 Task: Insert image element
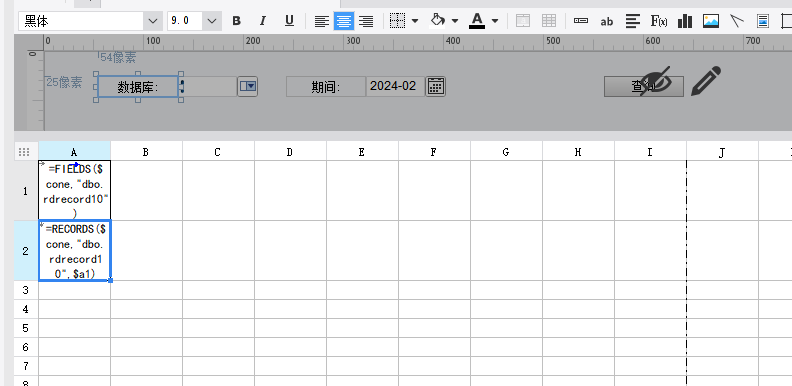point(711,21)
